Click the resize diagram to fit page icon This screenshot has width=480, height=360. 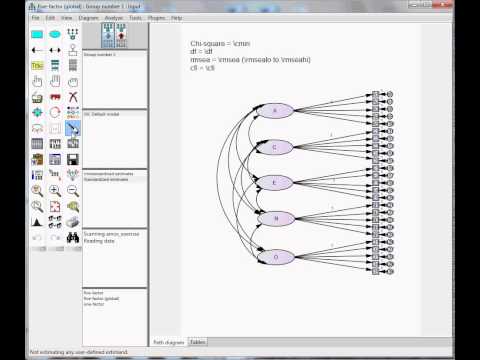[55, 207]
